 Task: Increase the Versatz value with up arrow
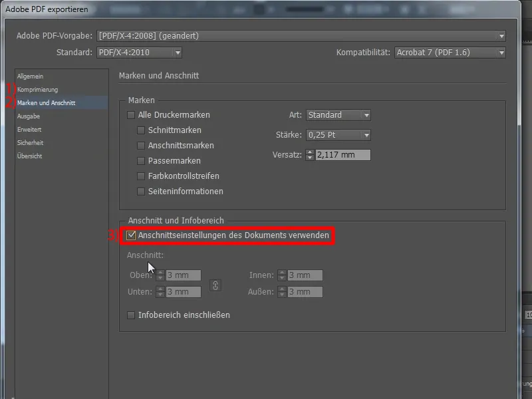[309, 152]
